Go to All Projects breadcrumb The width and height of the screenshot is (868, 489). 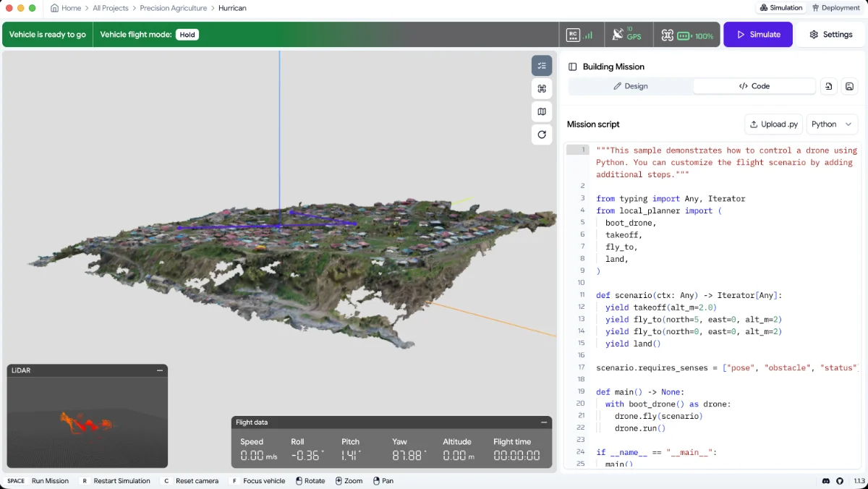[111, 8]
